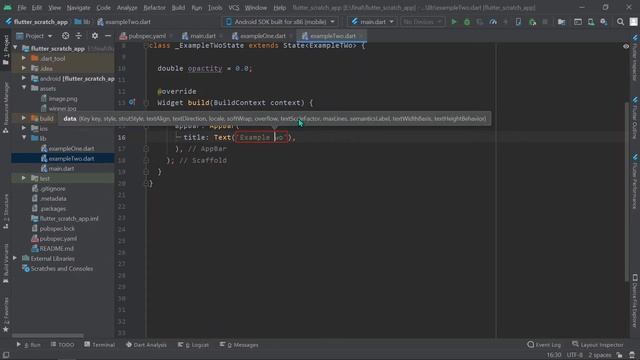Expand the test folder

coord(24,178)
